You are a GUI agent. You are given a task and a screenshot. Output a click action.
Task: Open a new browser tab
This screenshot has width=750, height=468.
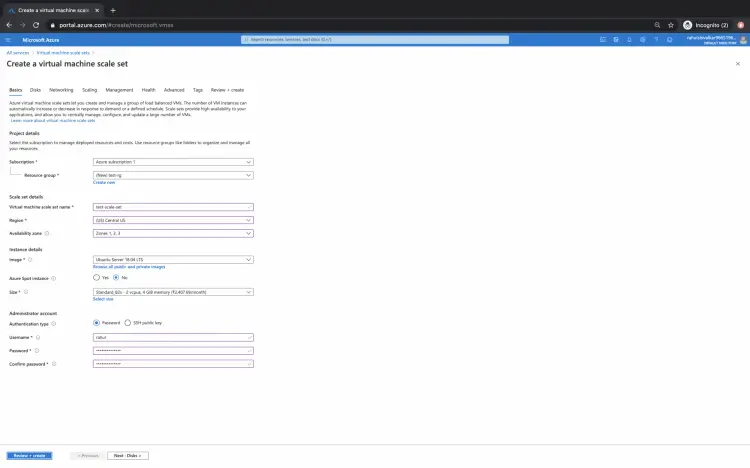click(113, 10)
